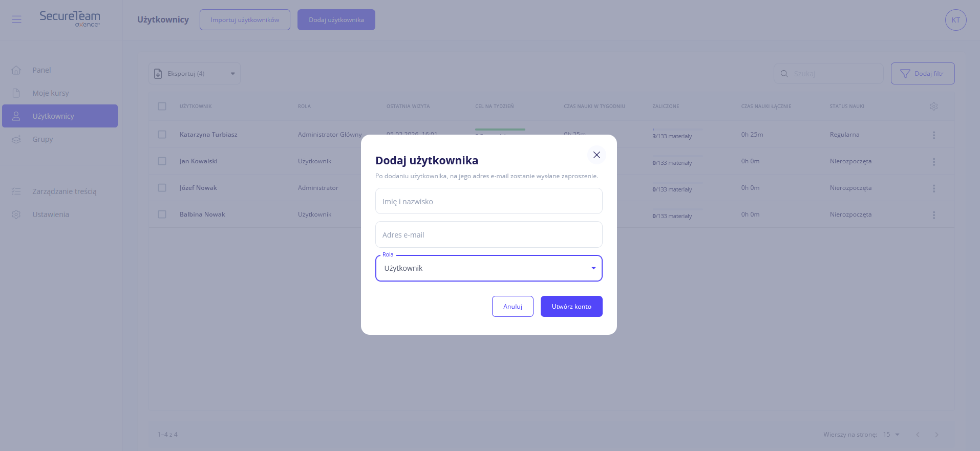Check the select-all users checkbox
Screen dimensions: 980x451
pyautogui.click(x=162, y=106)
